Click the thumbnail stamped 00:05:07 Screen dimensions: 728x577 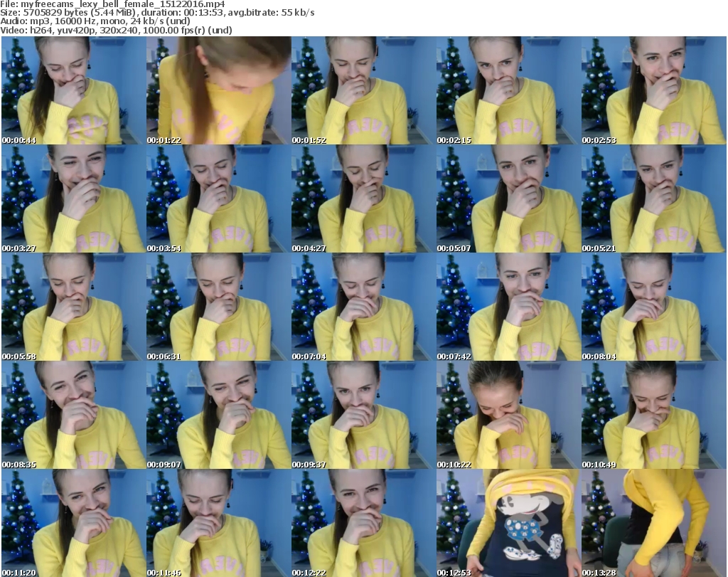tap(508, 198)
